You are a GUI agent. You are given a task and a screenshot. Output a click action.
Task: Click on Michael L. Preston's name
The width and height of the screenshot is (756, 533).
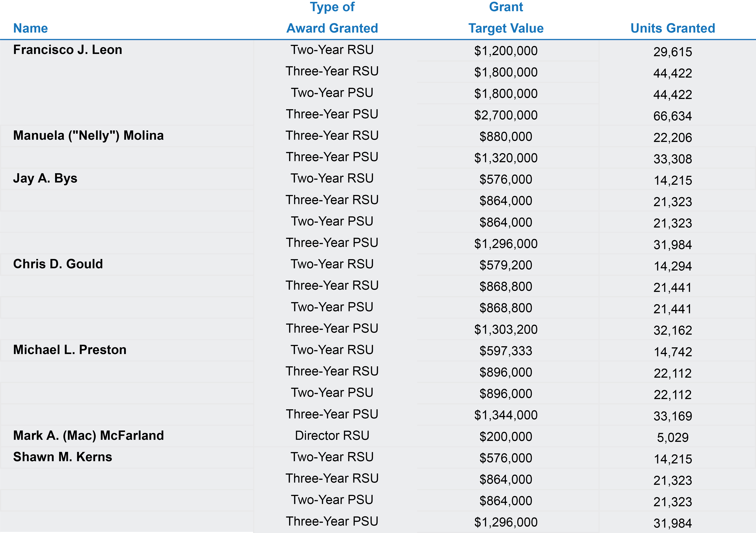pyautogui.click(x=70, y=350)
